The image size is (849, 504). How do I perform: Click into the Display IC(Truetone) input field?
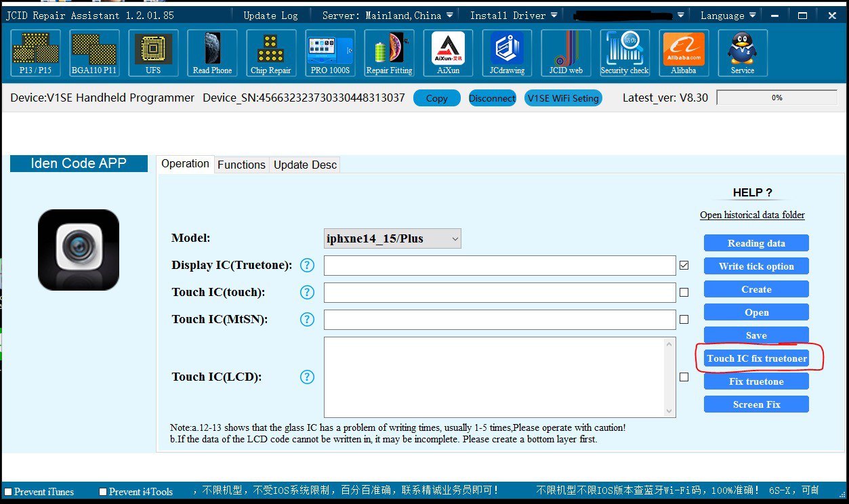[499, 266]
